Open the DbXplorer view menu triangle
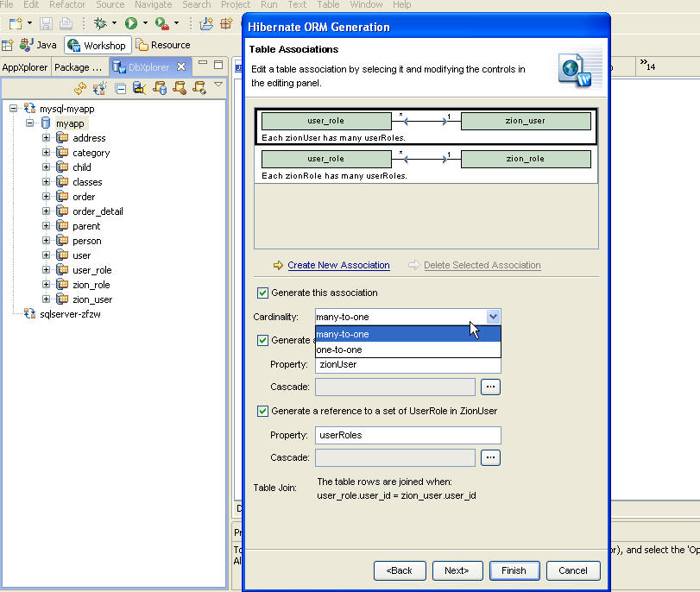 (x=218, y=84)
